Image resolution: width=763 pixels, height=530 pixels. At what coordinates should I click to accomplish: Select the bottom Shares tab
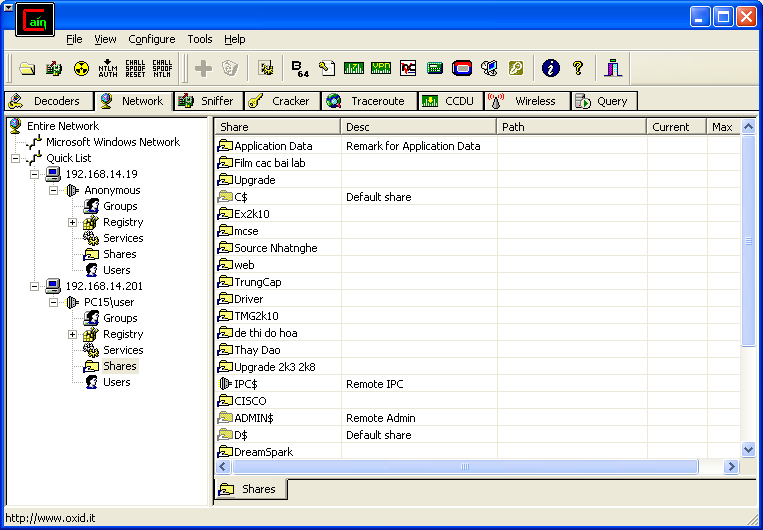point(251,489)
